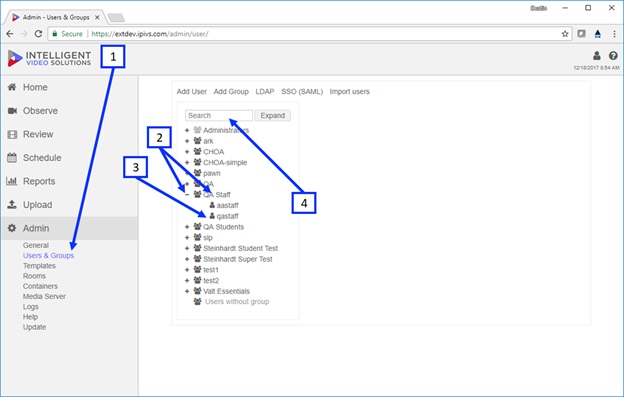624x397 pixels.
Task: Open SSO (SAML) settings
Action: pos(302,91)
